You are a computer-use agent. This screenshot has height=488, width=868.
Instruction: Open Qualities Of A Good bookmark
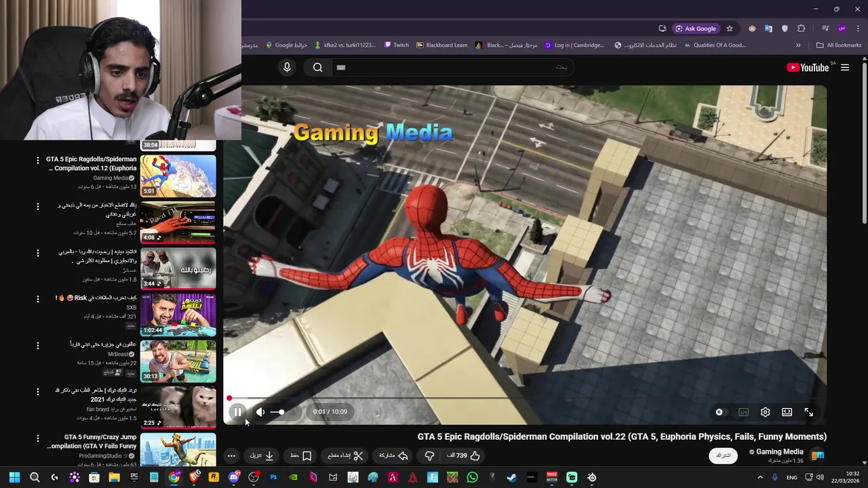[715, 45]
